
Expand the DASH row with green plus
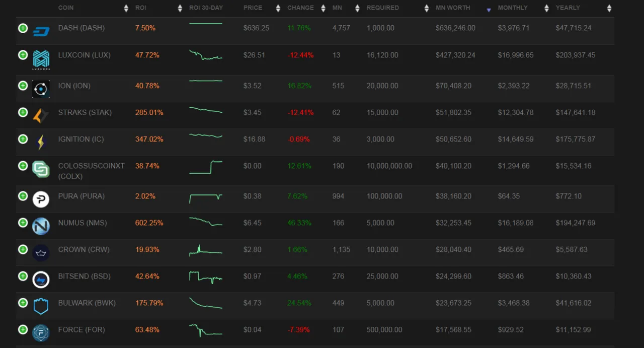coord(23,28)
